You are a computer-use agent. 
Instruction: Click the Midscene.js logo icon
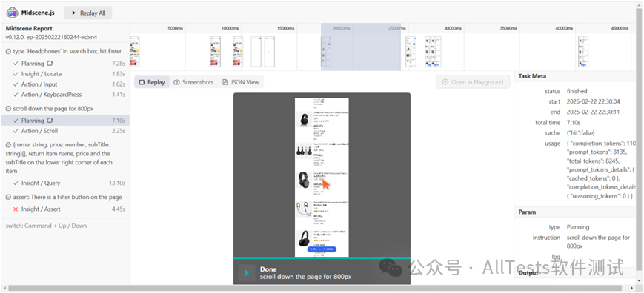[12, 13]
